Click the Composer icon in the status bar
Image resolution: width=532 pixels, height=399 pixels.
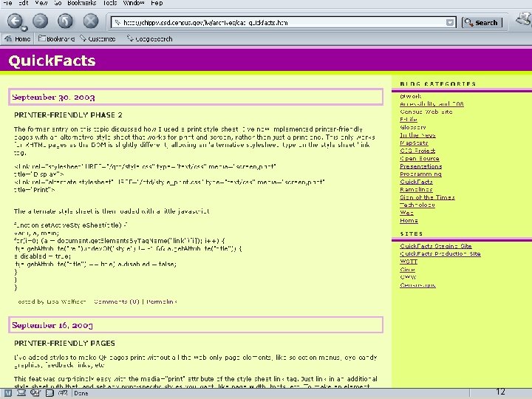point(63,393)
